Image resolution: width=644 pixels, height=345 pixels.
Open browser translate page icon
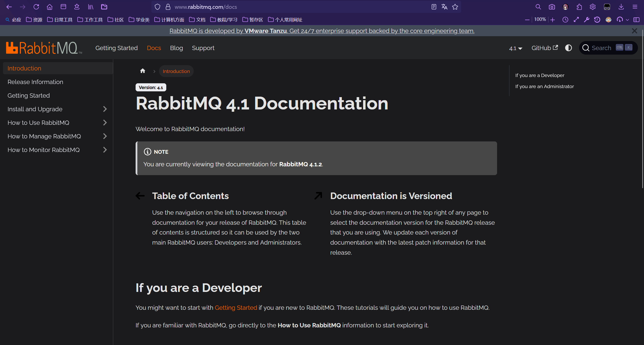click(x=444, y=7)
